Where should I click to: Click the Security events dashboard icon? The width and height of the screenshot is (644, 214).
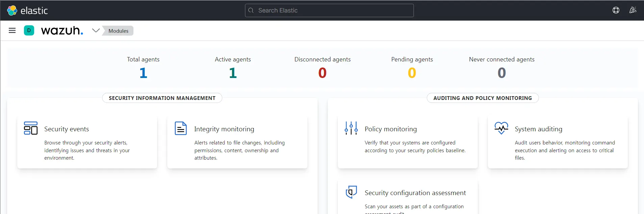(31, 128)
